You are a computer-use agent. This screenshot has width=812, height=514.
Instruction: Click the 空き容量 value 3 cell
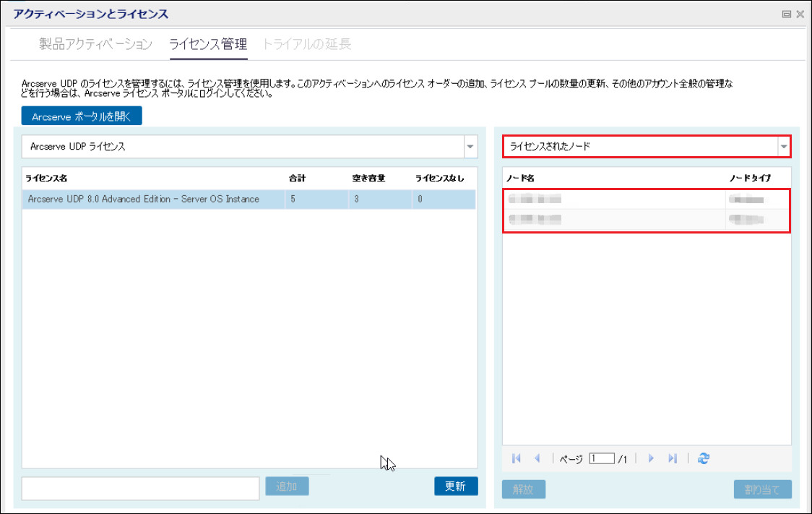[381, 199]
